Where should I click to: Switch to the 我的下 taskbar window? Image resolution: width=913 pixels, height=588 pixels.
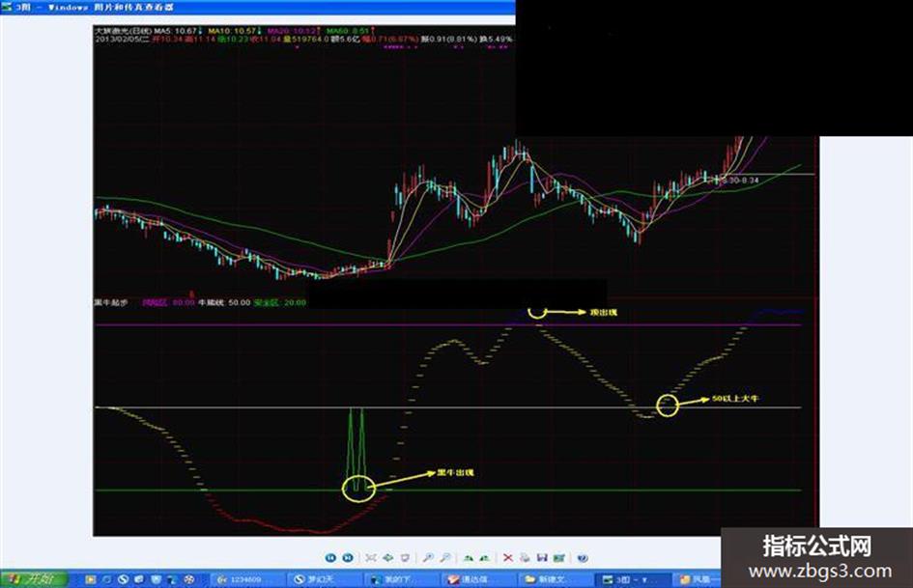click(400, 579)
